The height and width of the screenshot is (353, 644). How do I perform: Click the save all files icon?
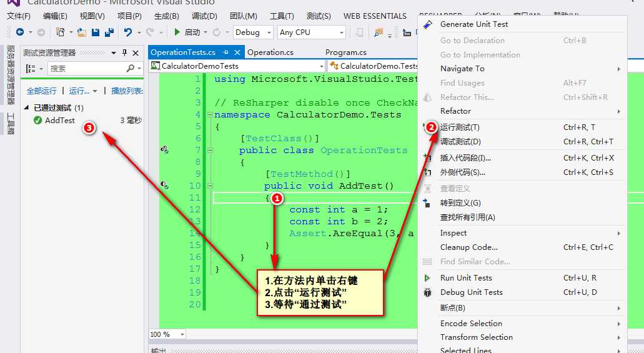[109, 32]
